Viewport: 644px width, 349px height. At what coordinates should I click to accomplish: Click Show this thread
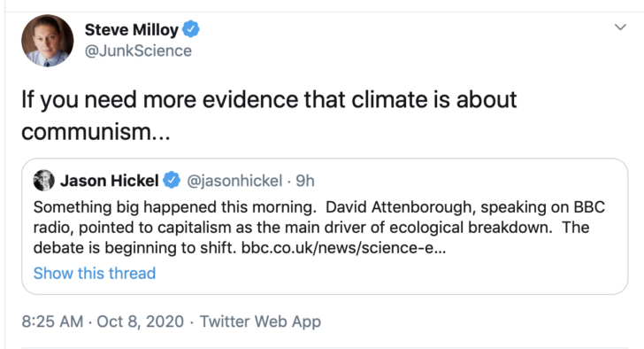(95, 274)
